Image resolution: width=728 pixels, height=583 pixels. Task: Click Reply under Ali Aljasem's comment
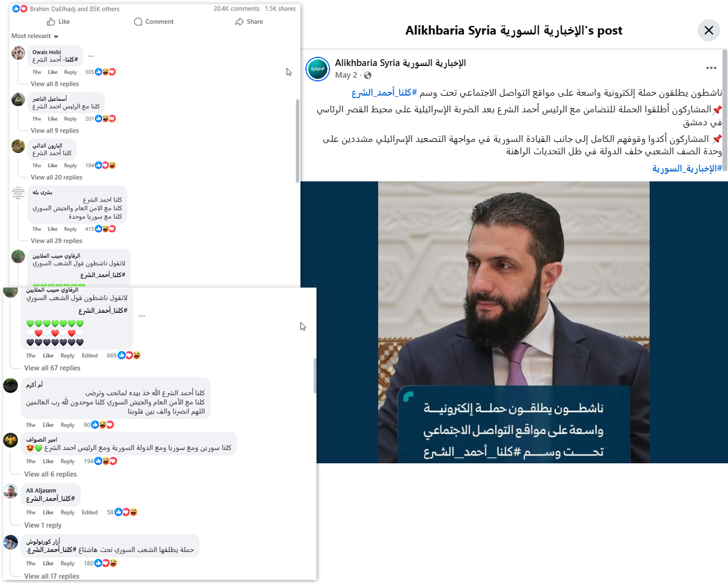67,513
